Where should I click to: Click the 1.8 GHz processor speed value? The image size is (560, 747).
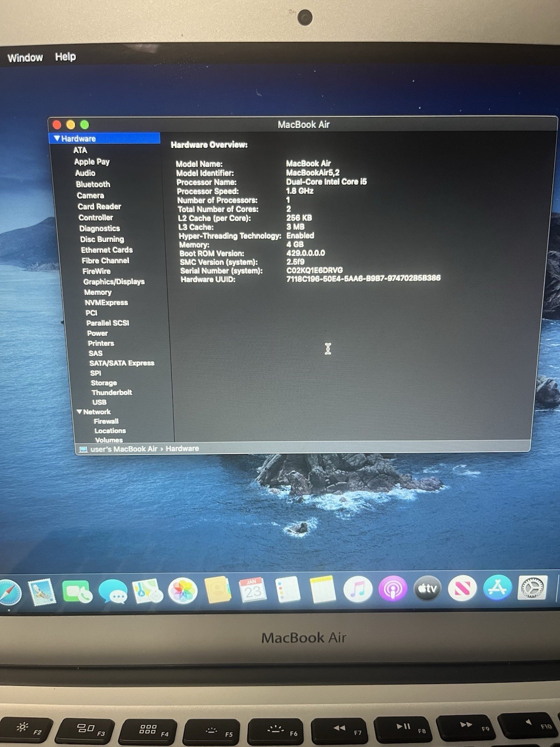click(x=300, y=191)
